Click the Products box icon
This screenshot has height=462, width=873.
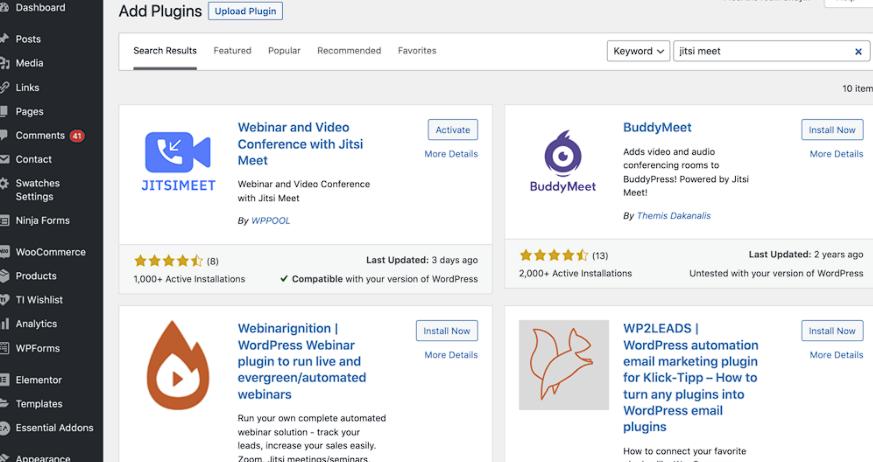[4, 276]
